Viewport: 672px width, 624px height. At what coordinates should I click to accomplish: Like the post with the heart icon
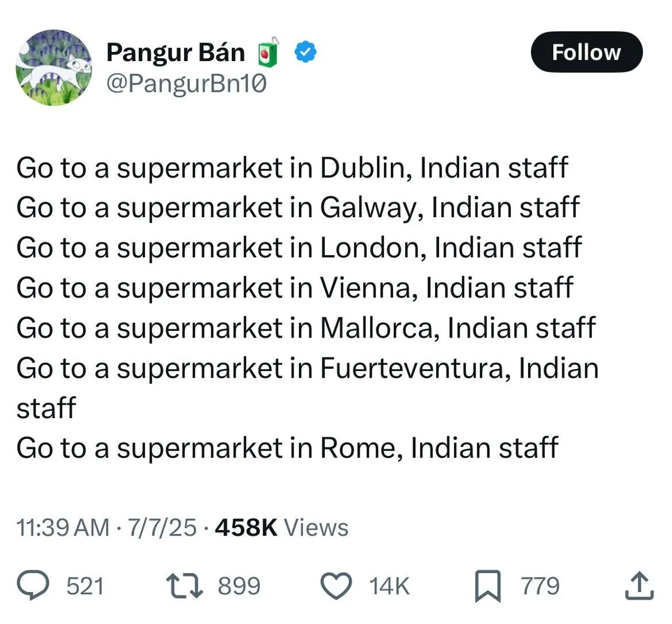click(x=336, y=586)
